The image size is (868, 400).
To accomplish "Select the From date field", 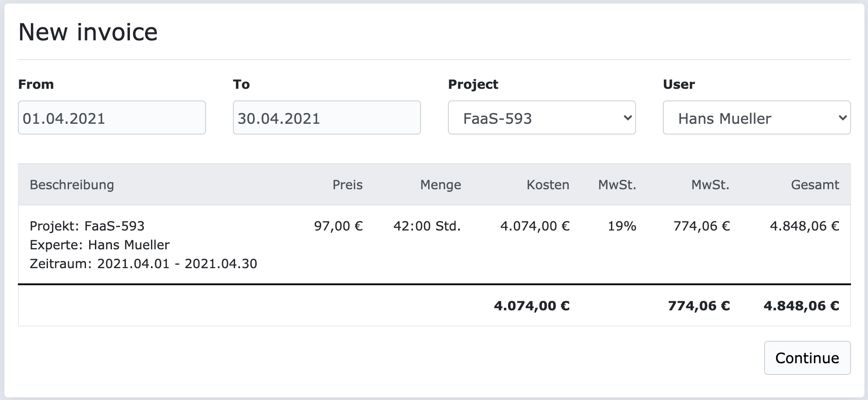I will tap(112, 117).
